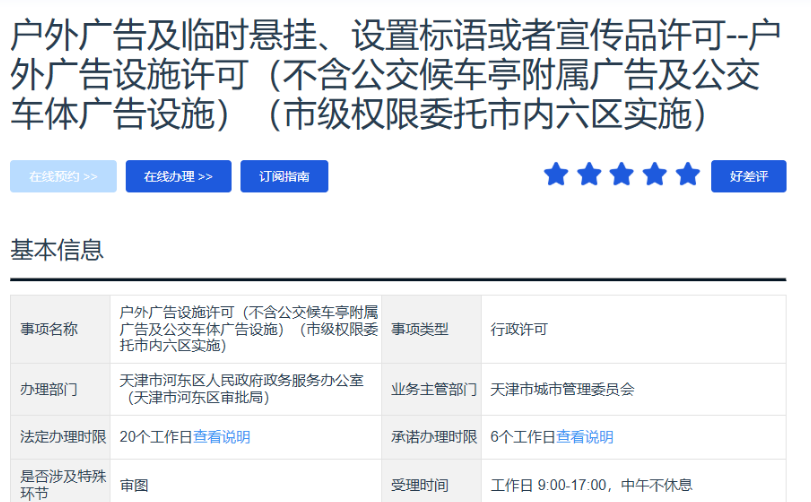Click the 在线预约 >> button
811x502 pixels.
coord(63,176)
